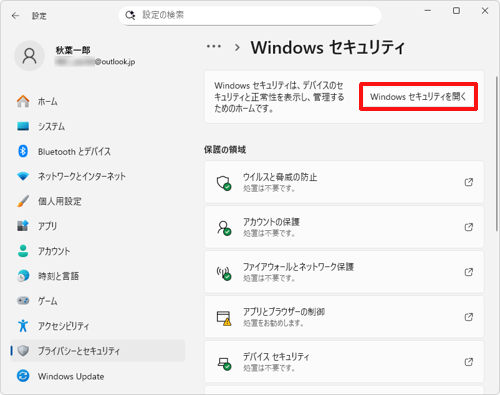Click the アカウント person icon
Image resolution: width=500 pixels, height=395 pixels.
tap(23, 251)
